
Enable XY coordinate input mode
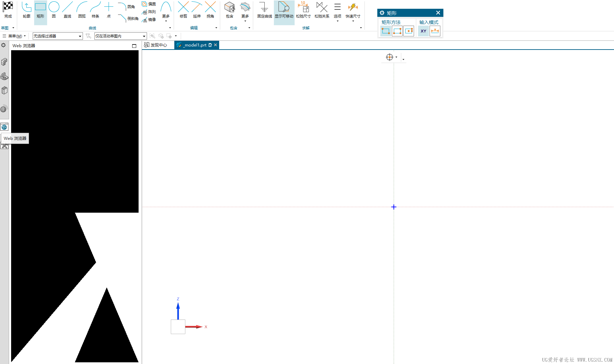click(423, 31)
